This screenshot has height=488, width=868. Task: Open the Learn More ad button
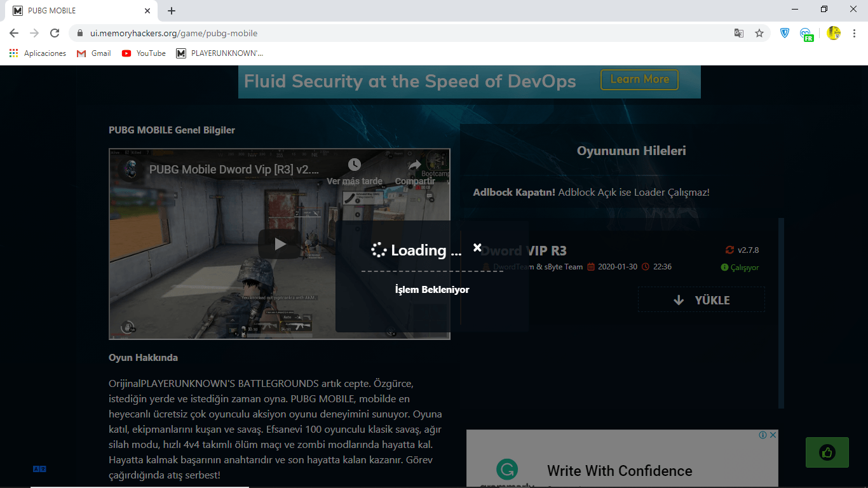pyautogui.click(x=639, y=79)
